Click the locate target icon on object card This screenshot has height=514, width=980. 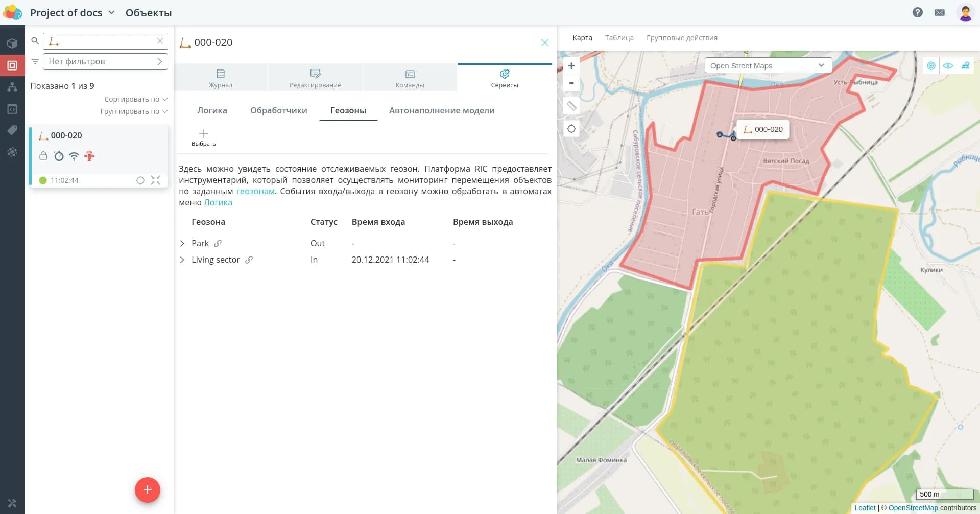(x=140, y=180)
